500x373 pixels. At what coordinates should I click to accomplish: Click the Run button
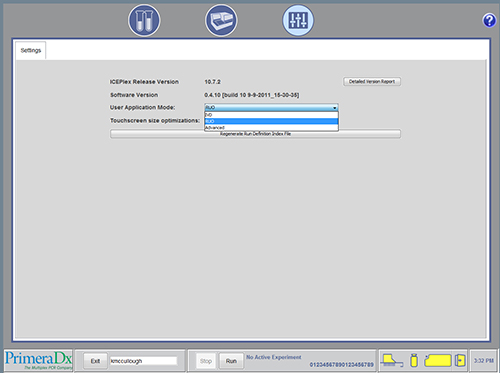[x=231, y=361]
